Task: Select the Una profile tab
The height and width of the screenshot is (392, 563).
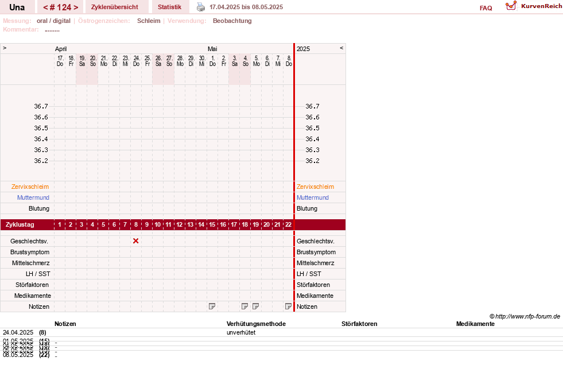Action: pos(17,7)
